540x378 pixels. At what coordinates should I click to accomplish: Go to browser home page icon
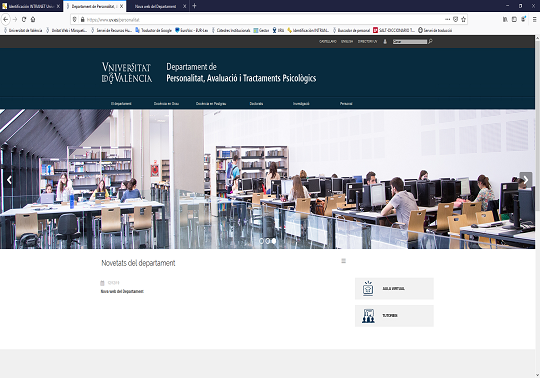pos(33,20)
